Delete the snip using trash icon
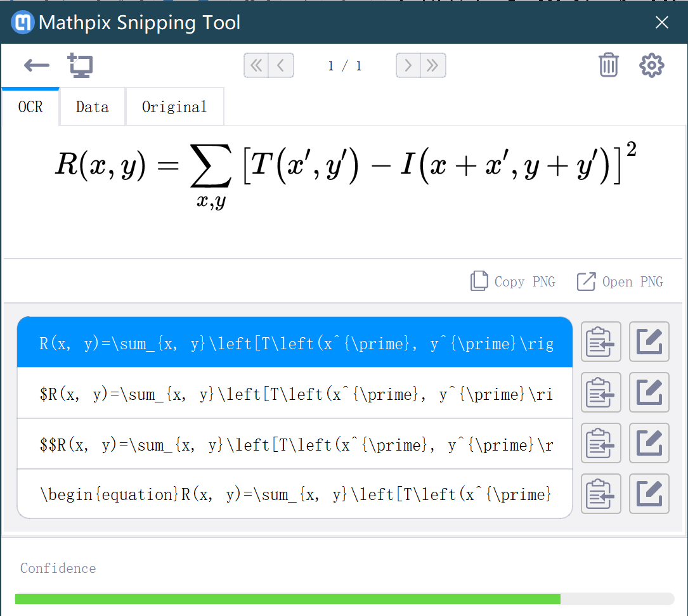 coord(609,65)
